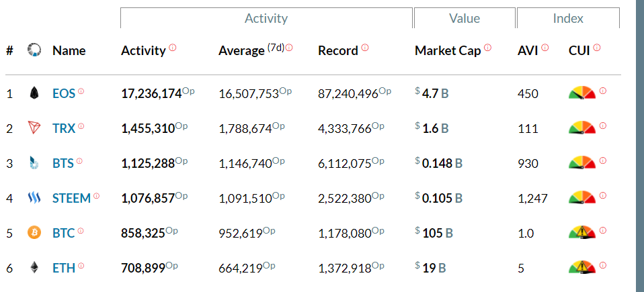
Task: Sort by the Activity column header
Action: click(x=143, y=51)
